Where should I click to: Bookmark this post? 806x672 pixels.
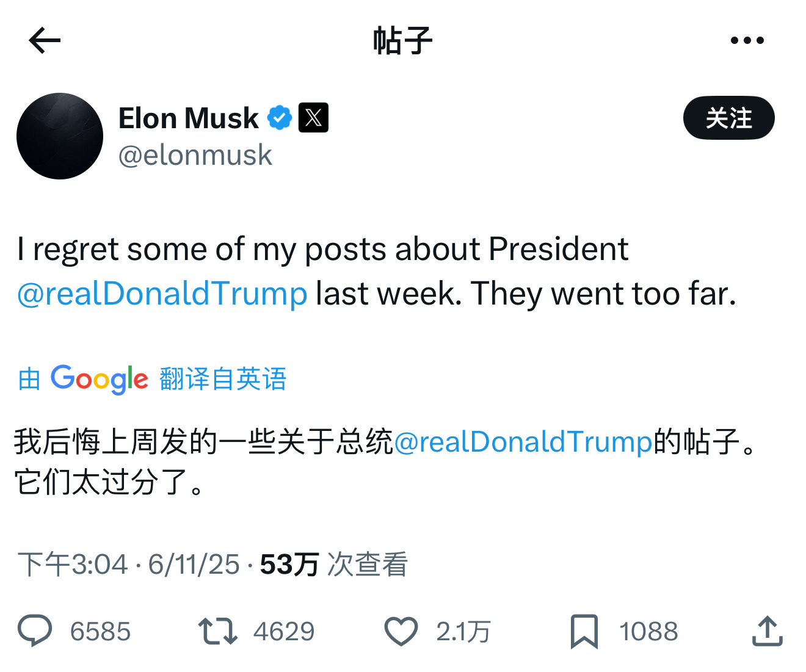[584, 631]
